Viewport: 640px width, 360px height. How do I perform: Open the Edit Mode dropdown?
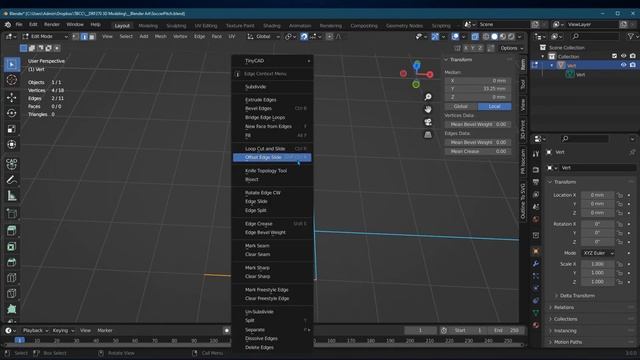(x=45, y=36)
